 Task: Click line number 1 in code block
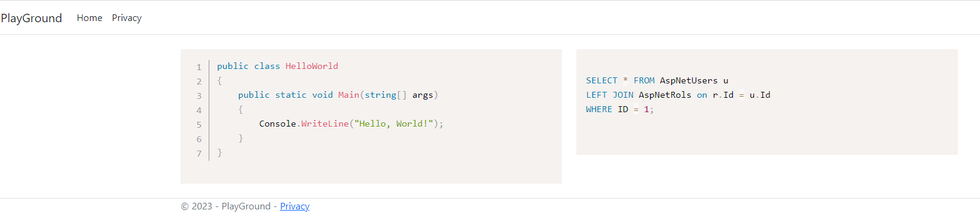[x=199, y=67]
